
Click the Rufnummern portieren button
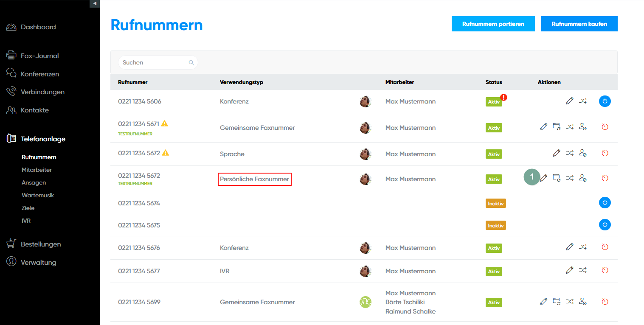point(493,24)
